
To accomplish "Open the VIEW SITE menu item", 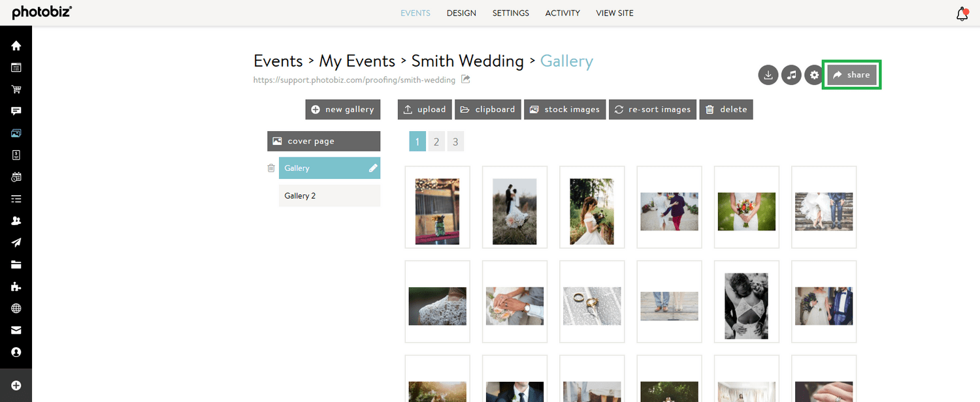I will pos(614,12).
